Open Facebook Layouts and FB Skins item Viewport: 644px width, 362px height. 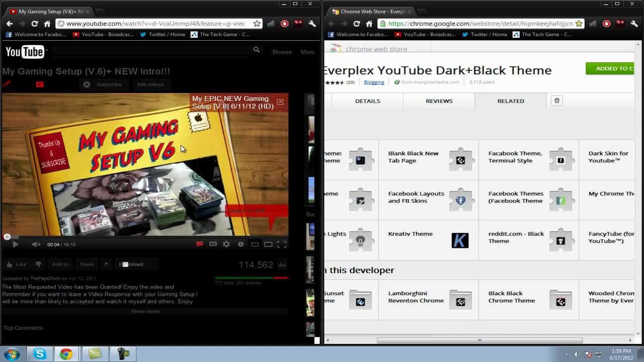(428, 200)
